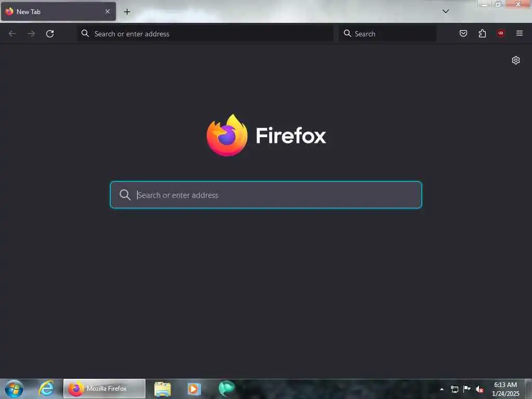Select Mozilla Firefox taskbar button
532x399 pixels.
pyautogui.click(x=104, y=389)
